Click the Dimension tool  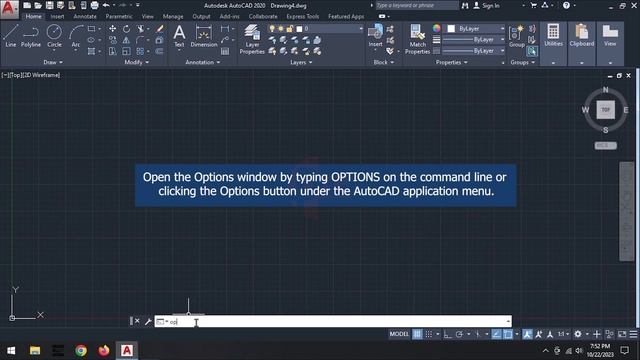click(x=204, y=36)
